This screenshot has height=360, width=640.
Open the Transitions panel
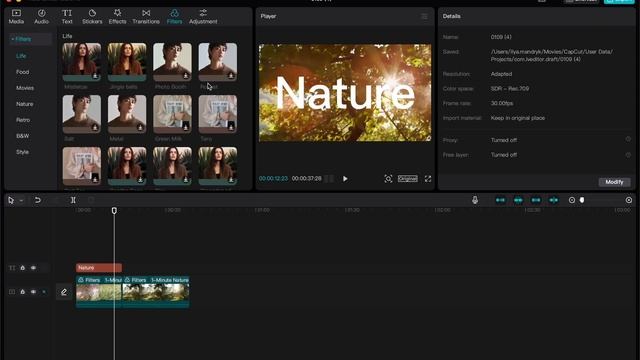(146, 17)
